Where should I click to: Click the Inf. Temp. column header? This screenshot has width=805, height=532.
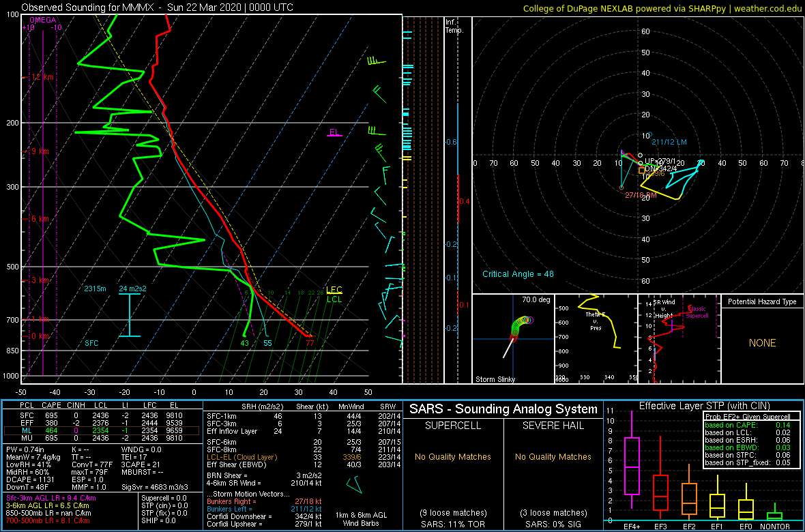coord(455,27)
